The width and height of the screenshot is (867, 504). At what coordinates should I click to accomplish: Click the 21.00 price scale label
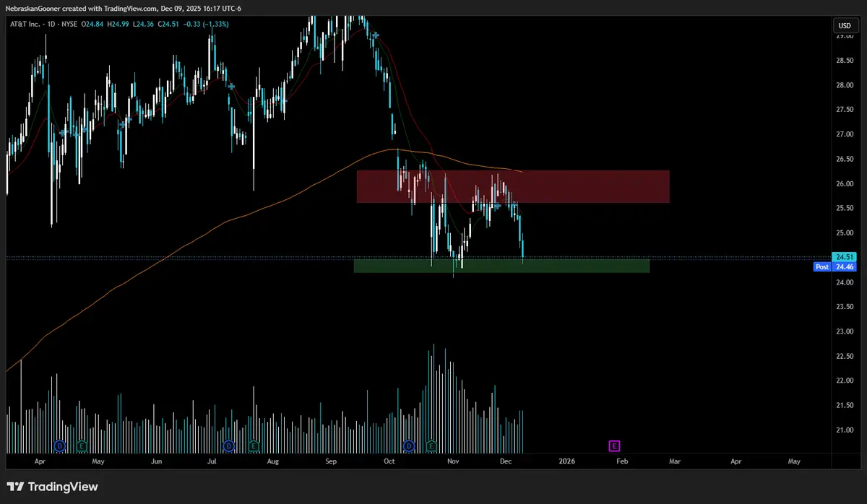coord(844,430)
